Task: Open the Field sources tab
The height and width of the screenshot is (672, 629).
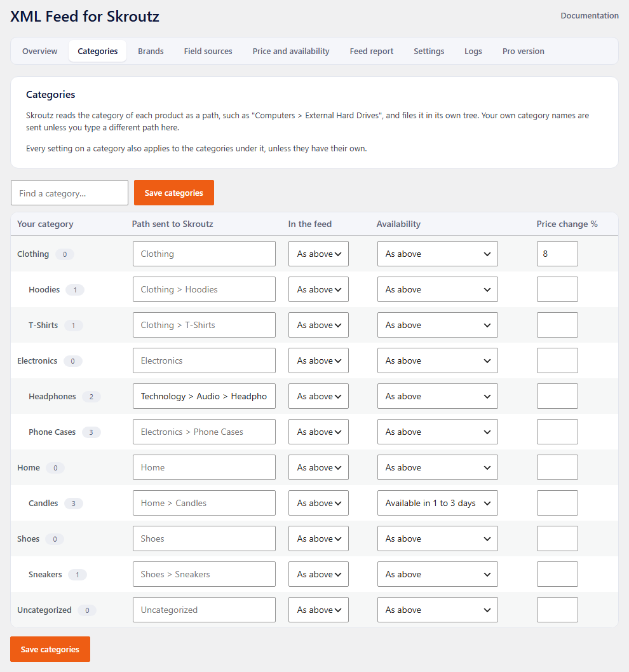Action: [x=208, y=51]
